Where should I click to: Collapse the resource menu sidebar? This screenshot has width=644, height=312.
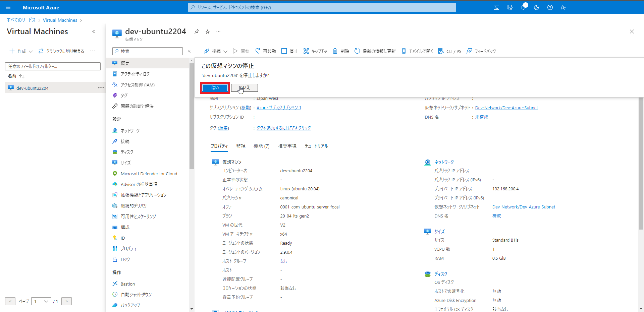189,51
